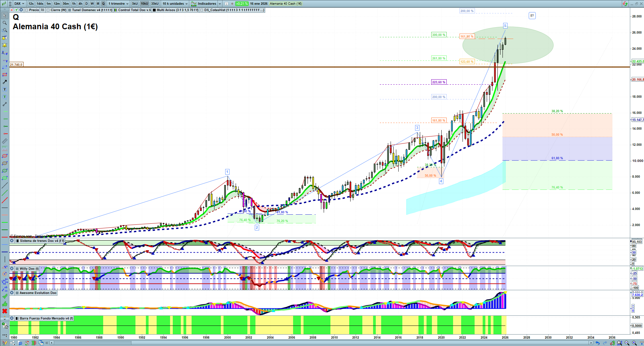Click the 12m timeframe button

56,4
